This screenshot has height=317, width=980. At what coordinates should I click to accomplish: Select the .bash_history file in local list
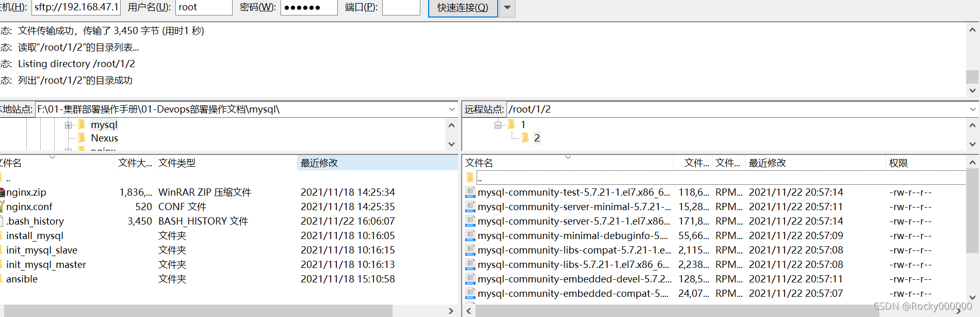click(x=35, y=221)
